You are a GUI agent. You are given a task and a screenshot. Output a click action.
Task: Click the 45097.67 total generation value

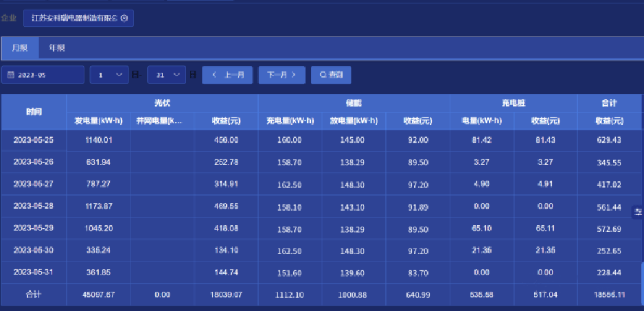99,295
